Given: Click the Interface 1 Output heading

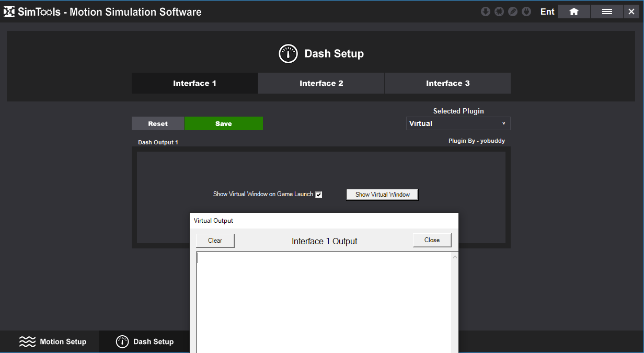Looking at the screenshot, I should pyautogui.click(x=325, y=241).
